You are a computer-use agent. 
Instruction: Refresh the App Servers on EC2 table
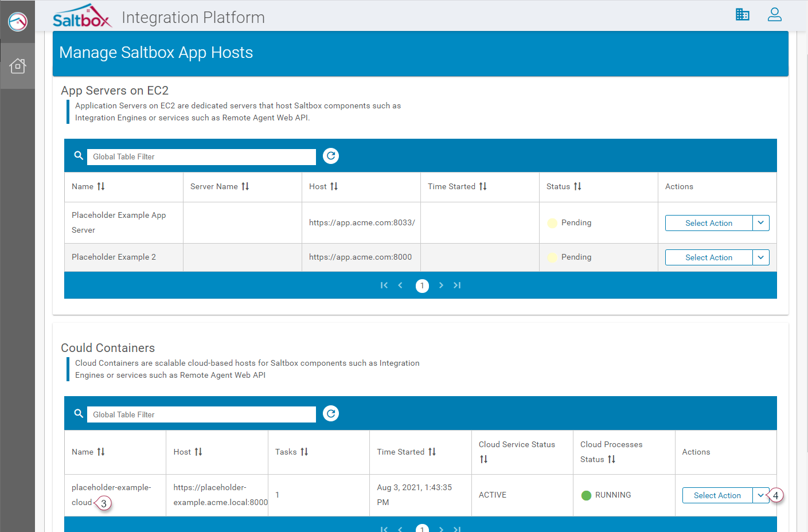(x=331, y=156)
